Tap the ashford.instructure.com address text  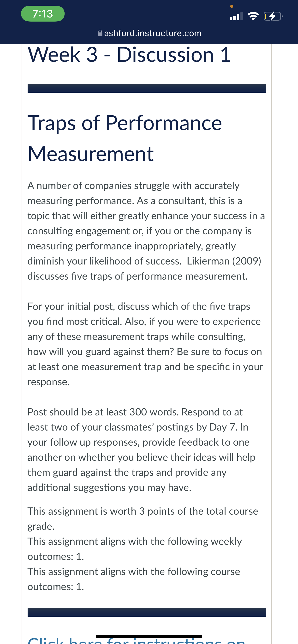[x=153, y=33]
